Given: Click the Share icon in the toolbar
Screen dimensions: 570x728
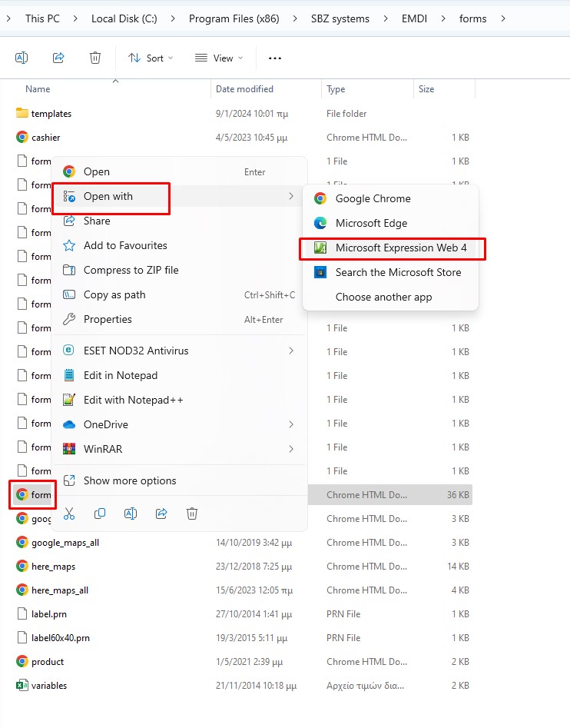Looking at the screenshot, I should point(58,58).
